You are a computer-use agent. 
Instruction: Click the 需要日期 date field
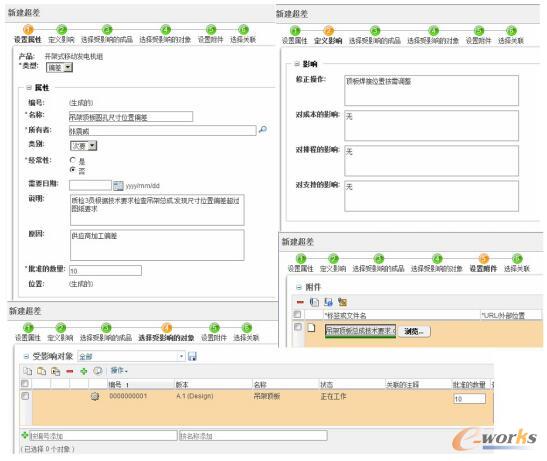[90, 185]
